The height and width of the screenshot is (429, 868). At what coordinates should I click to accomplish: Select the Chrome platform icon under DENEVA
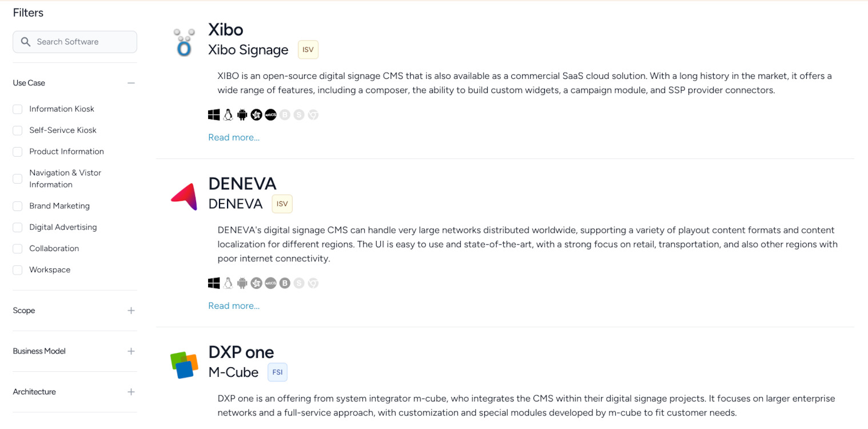pyautogui.click(x=313, y=283)
